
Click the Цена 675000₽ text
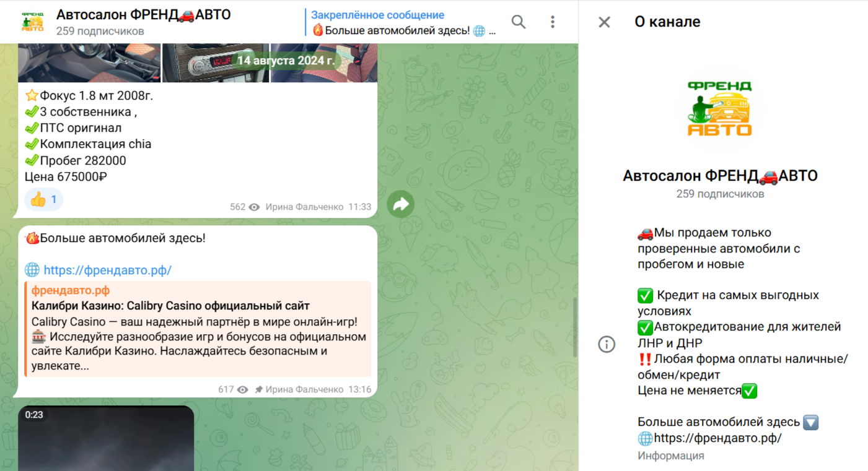tap(66, 176)
